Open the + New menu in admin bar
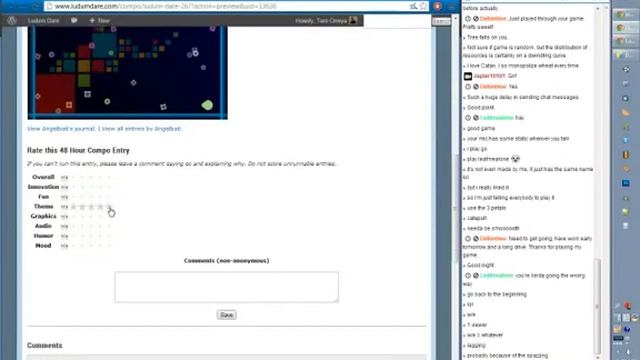 point(99,20)
